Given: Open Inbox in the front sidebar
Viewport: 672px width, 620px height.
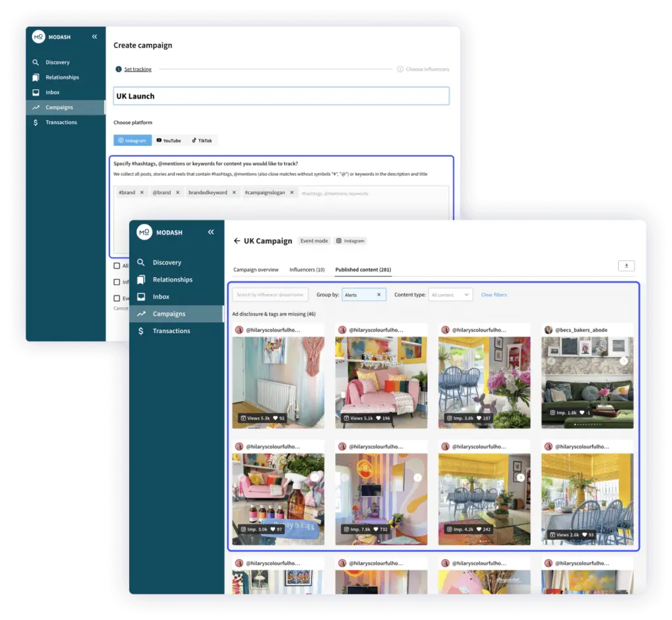Looking at the screenshot, I should (161, 297).
